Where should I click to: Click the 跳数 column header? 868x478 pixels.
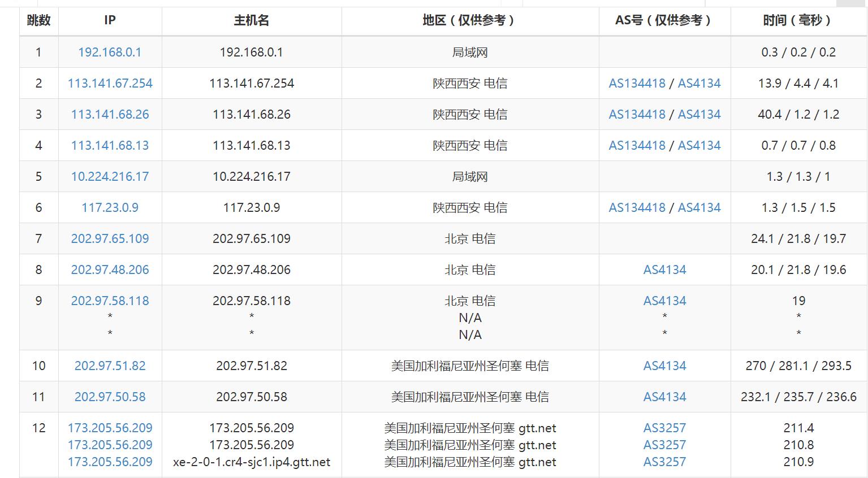[38, 20]
